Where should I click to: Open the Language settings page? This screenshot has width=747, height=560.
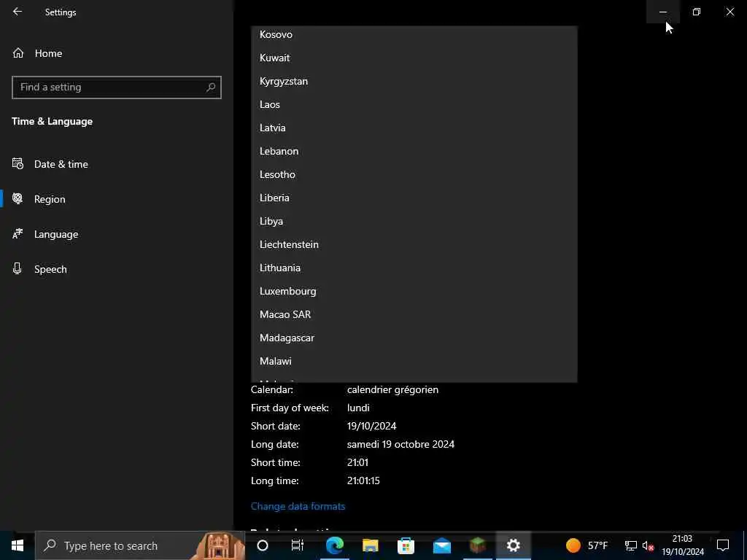(117, 234)
